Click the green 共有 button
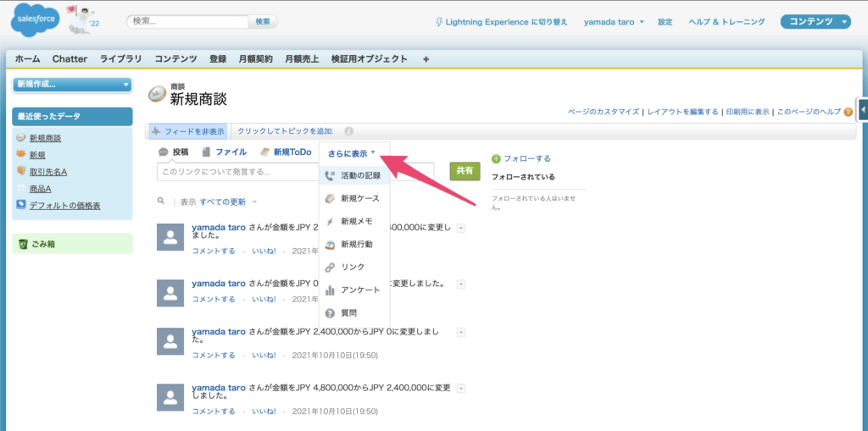The height and width of the screenshot is (431, 868). click(x=465, y=171)
